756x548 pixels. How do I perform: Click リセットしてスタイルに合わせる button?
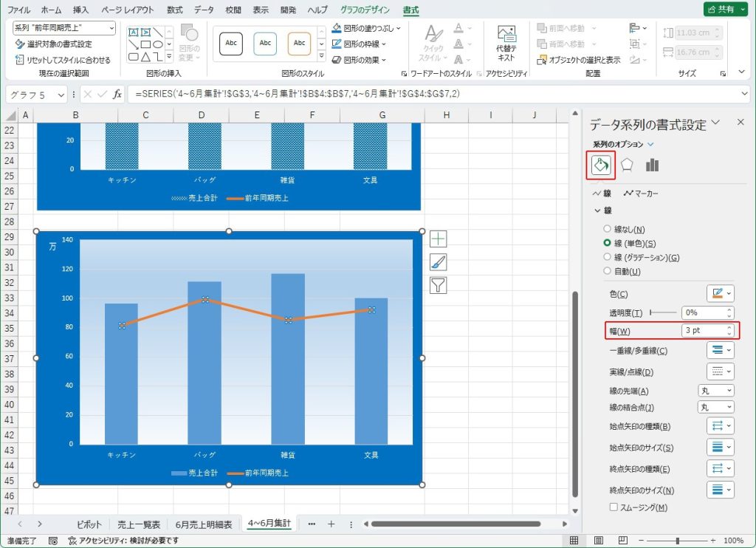tap(63, 60)
